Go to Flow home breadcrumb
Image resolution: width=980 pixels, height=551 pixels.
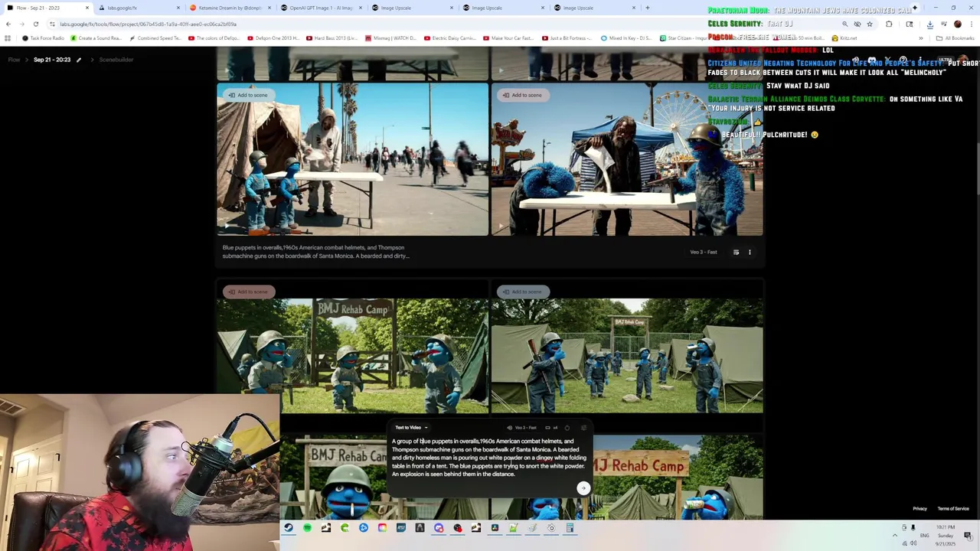14,60
